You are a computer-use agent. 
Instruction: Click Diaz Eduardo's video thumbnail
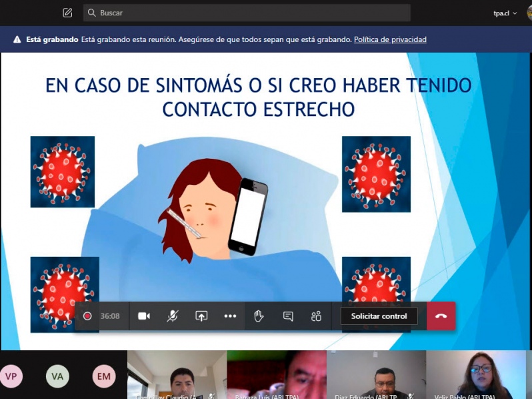click(x=376, y=375)
